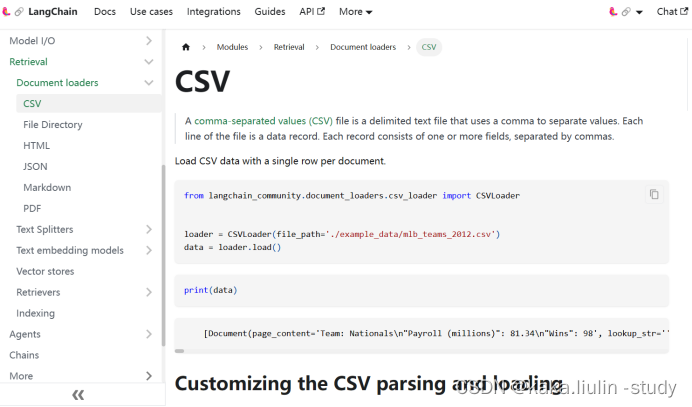Screen dimensions: 692x407
Task: Open Guides nav item
Action: pyautogui.click(x=270, y=11)
